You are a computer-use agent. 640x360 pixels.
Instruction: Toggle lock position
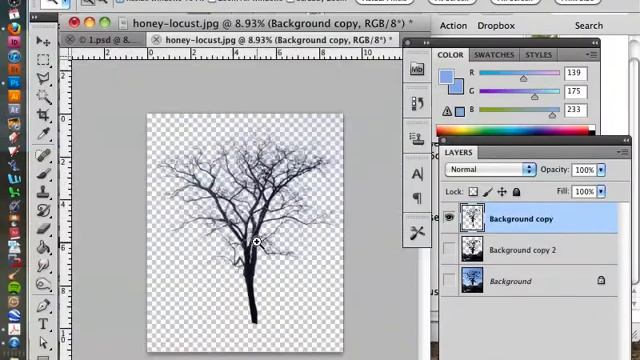pyautogui.click(x=502, y=192)
